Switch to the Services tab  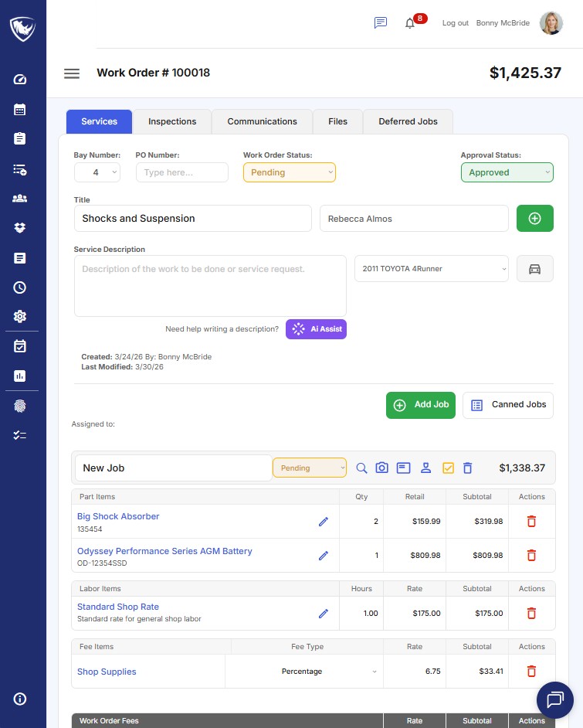(100, 121)
